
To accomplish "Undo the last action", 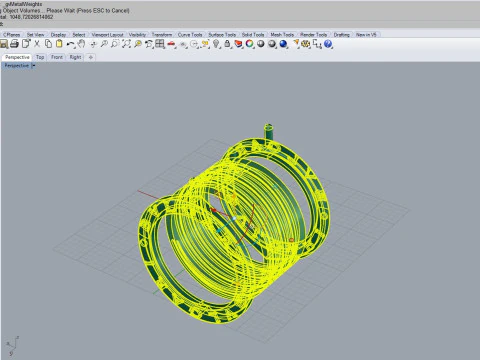I will [70, 44].
